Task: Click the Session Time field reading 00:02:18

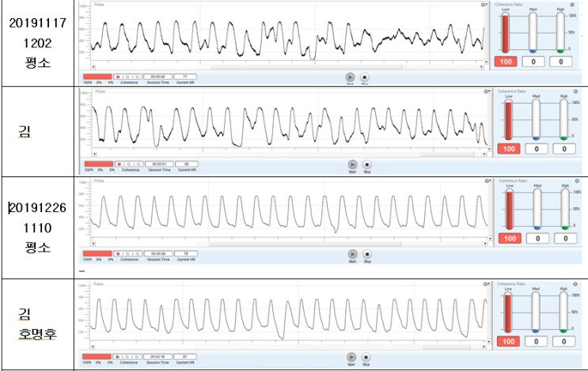Action: [157, 357]
